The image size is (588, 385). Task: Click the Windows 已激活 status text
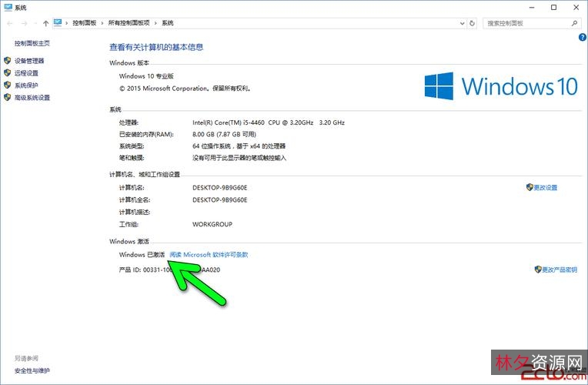(x=142, y=254)
